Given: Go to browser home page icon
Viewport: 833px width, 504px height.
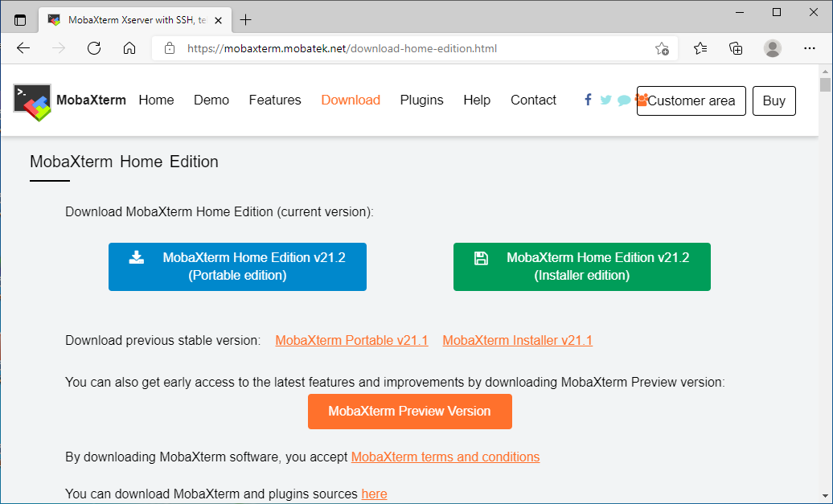Looking at the screenshot, I should 129,48.
